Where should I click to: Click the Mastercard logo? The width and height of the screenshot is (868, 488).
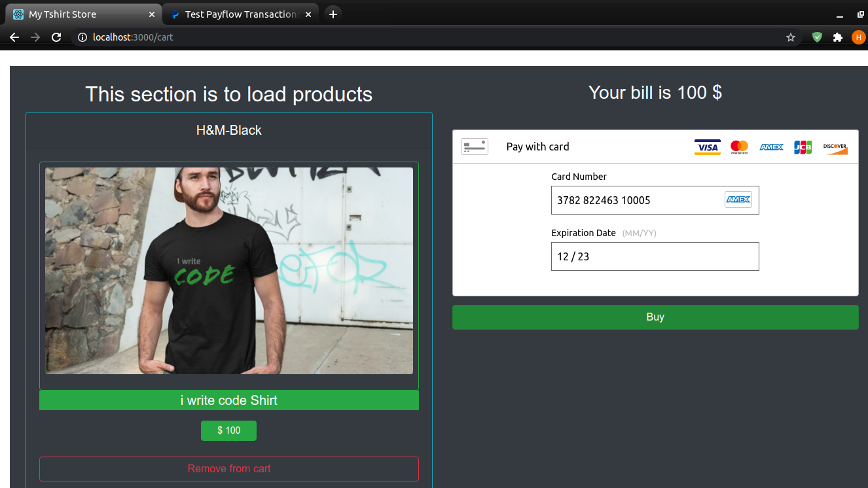(739, 147)
